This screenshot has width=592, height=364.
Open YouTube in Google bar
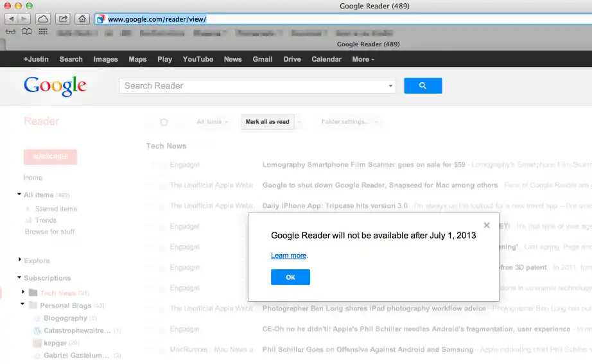pyautogui.click(x=198, y=59)
